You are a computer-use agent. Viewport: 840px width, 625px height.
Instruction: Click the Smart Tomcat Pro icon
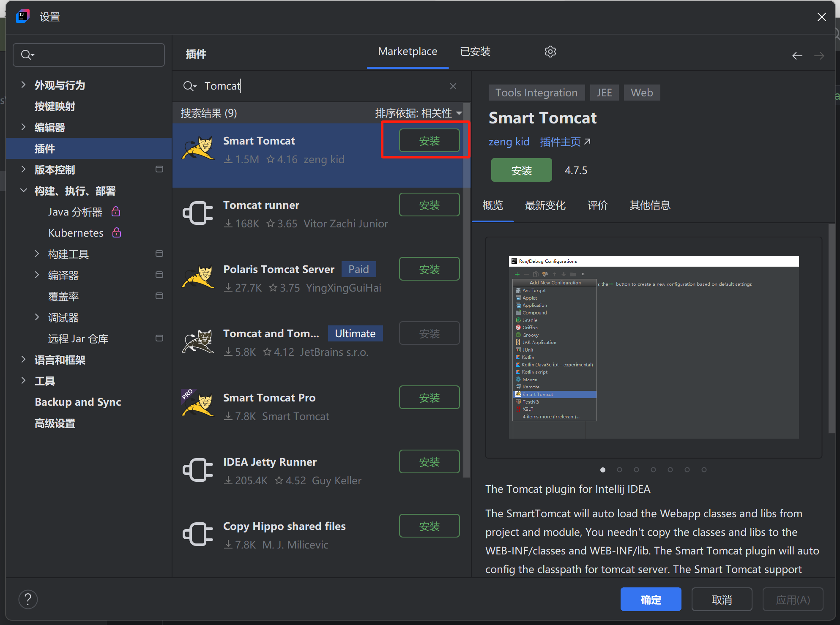(198, 404)
